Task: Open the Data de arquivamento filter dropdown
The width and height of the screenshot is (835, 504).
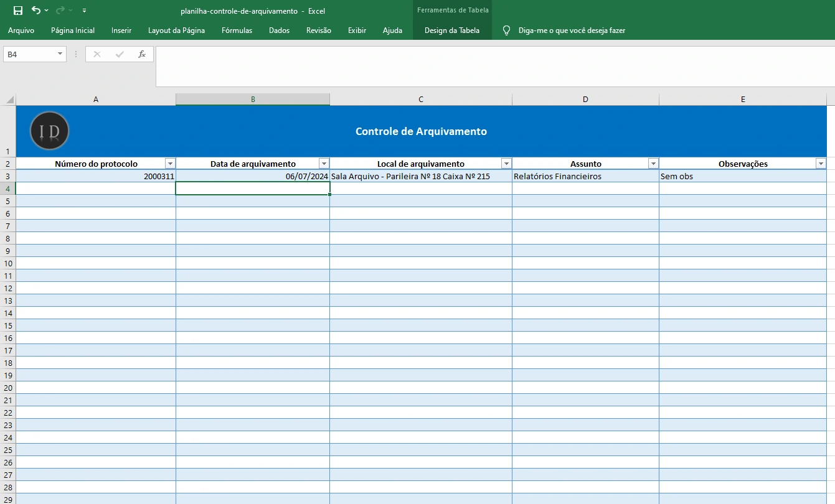Action: [x=323, y=163]
